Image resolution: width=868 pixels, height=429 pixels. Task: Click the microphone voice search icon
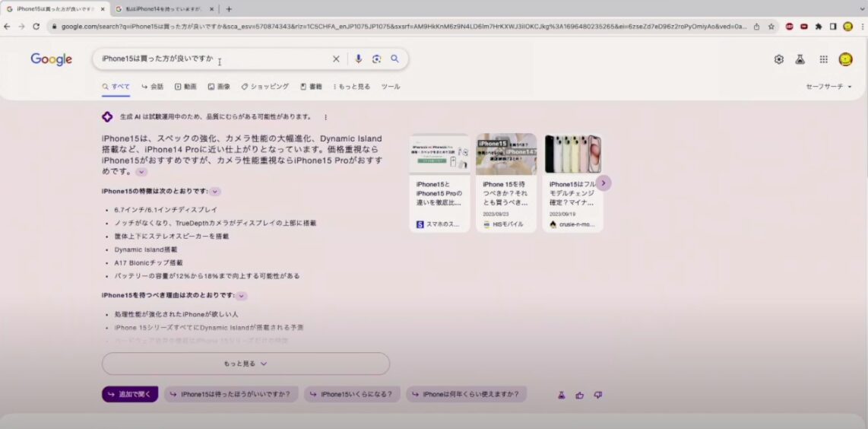click(x=358, y=59)
